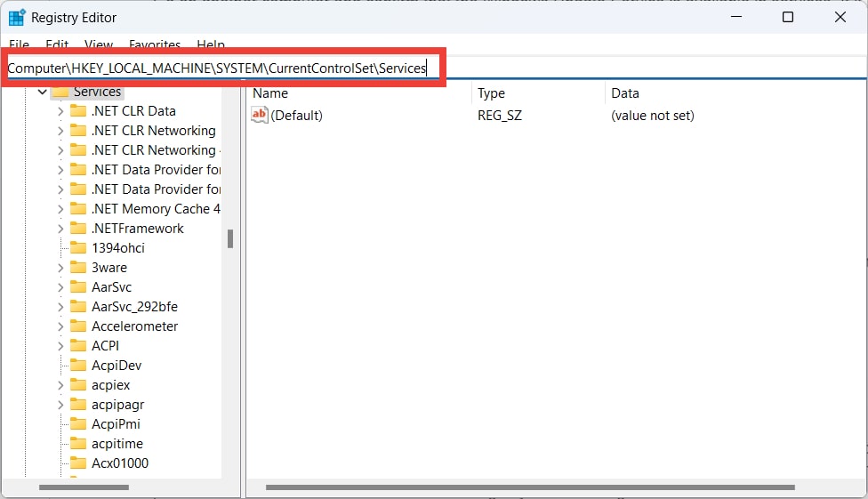The width and height of the screenshot is (868, 499).
Task: Click the 1394ohci folder icon
Action: (x=78, y=247)
